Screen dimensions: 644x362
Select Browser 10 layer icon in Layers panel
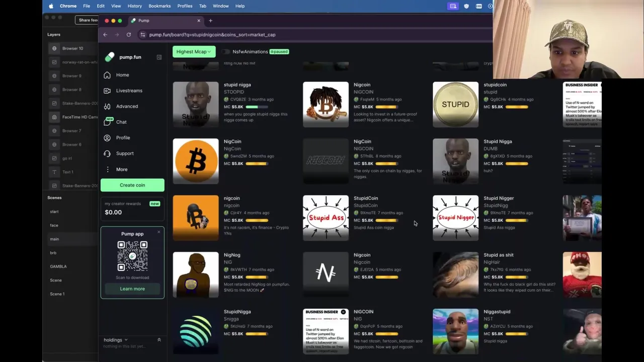click(x=54, y=48)
